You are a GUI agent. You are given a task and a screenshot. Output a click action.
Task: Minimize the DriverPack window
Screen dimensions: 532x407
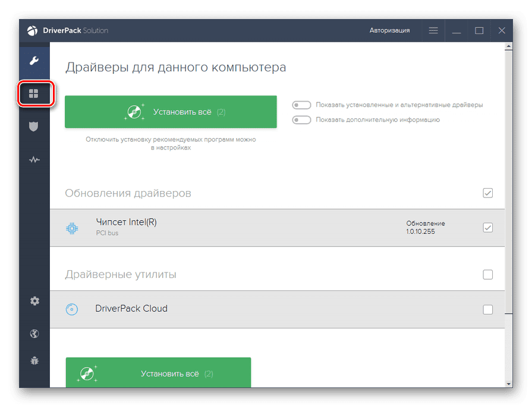click(457, 30)
